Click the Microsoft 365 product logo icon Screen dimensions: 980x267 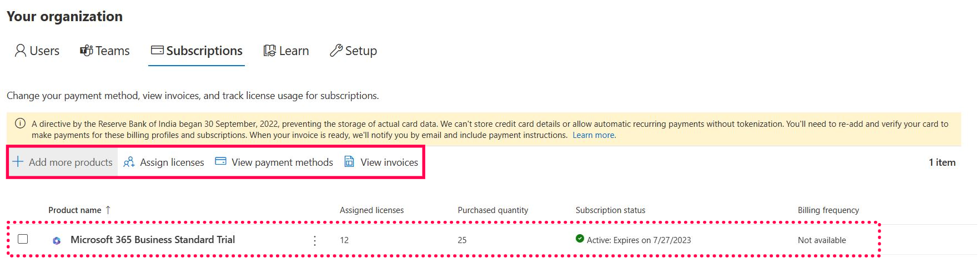point(57,240)
